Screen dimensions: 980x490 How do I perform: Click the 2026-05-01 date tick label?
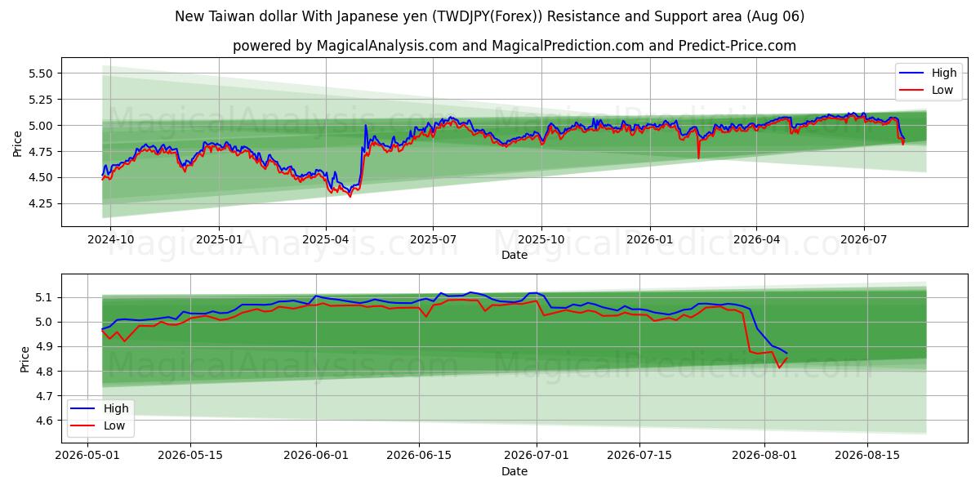coord(87,456)
